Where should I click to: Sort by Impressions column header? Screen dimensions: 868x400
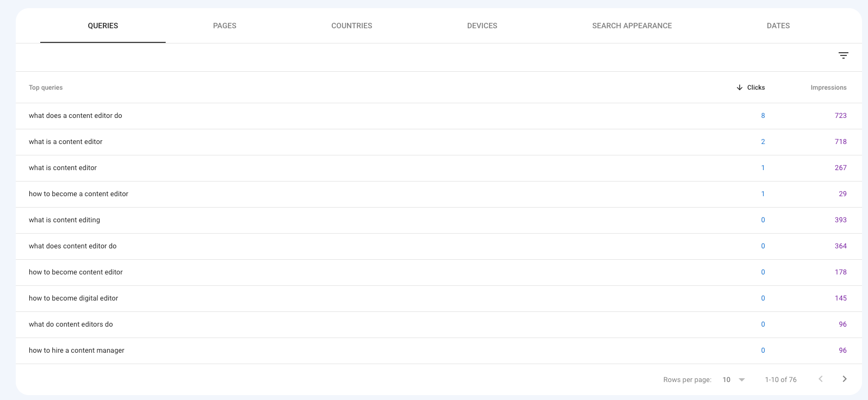(x=828, y=87)
